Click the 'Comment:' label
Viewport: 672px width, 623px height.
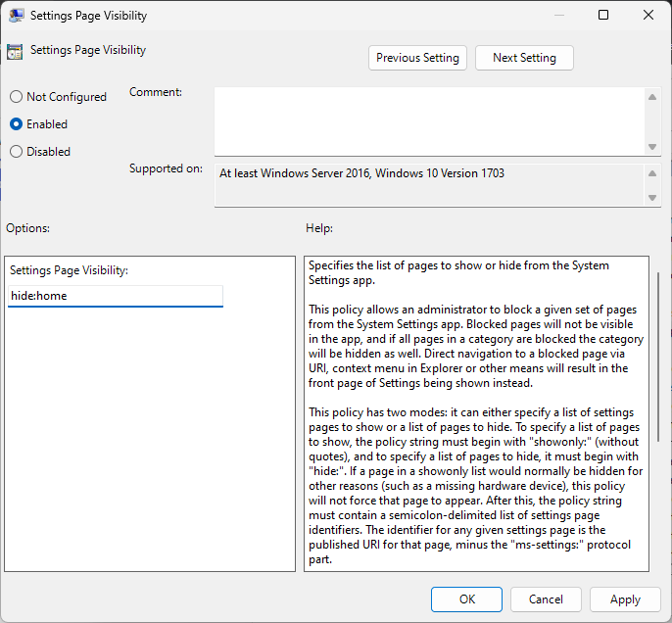pos(156,92)
